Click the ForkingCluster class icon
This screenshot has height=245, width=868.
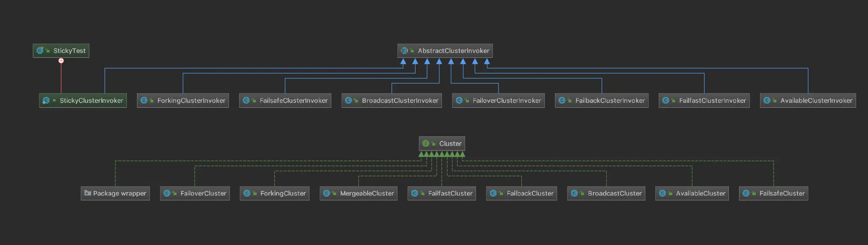pyautogui.click(x=247, y=193)
